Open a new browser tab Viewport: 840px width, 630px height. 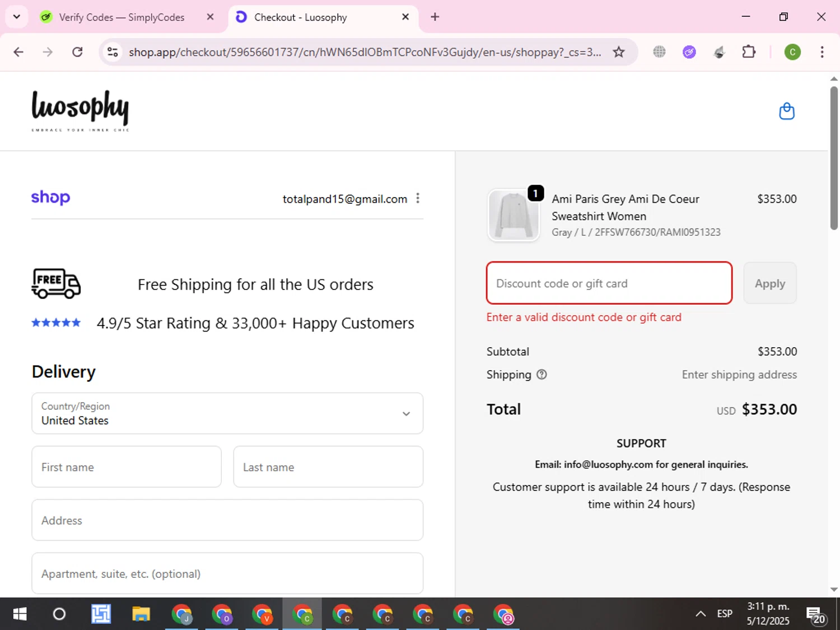pos(435,17)
